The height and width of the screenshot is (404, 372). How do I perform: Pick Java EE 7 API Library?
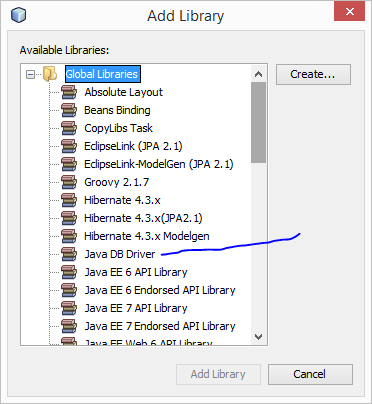pos(136,308)
